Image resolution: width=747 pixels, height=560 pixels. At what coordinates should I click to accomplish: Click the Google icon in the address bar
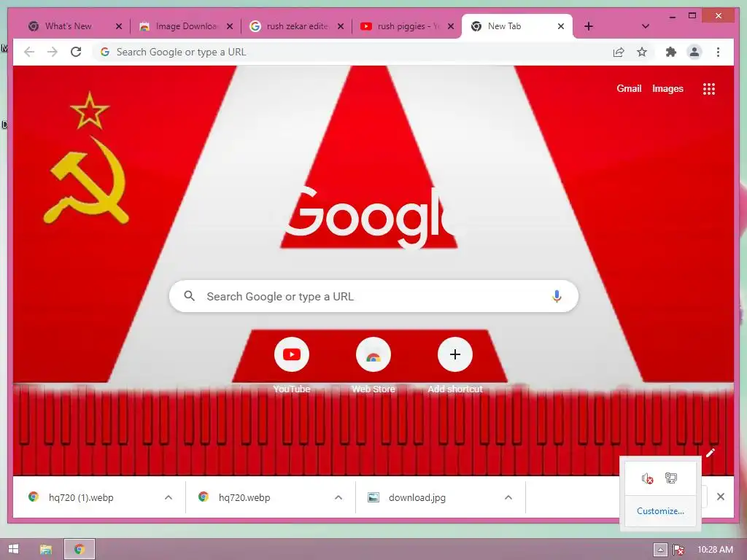[x=105, y=52]
